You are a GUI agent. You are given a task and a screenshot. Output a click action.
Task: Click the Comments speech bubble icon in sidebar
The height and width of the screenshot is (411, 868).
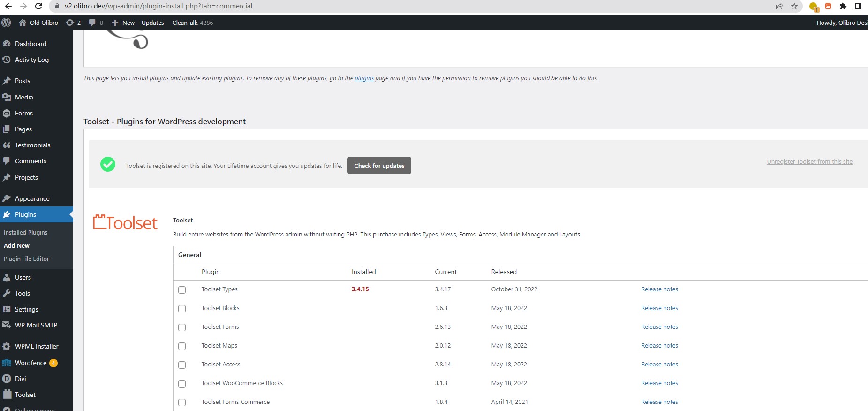point(7,161)
